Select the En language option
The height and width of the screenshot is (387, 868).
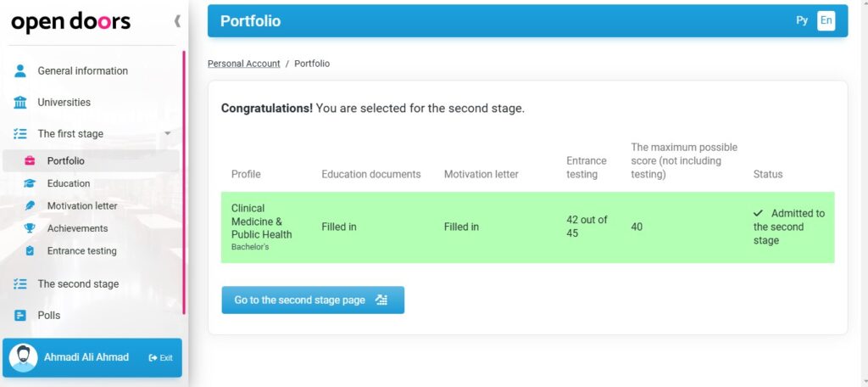[826, 20]
